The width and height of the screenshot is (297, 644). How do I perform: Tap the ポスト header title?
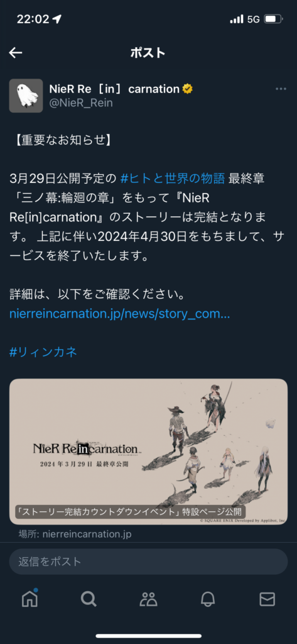pyautogui.click(x=148, y=53)
